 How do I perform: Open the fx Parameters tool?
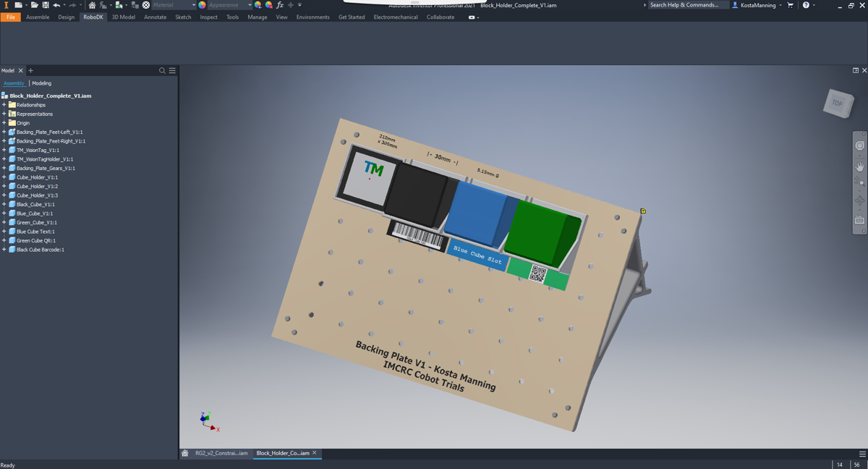point(280,5)
